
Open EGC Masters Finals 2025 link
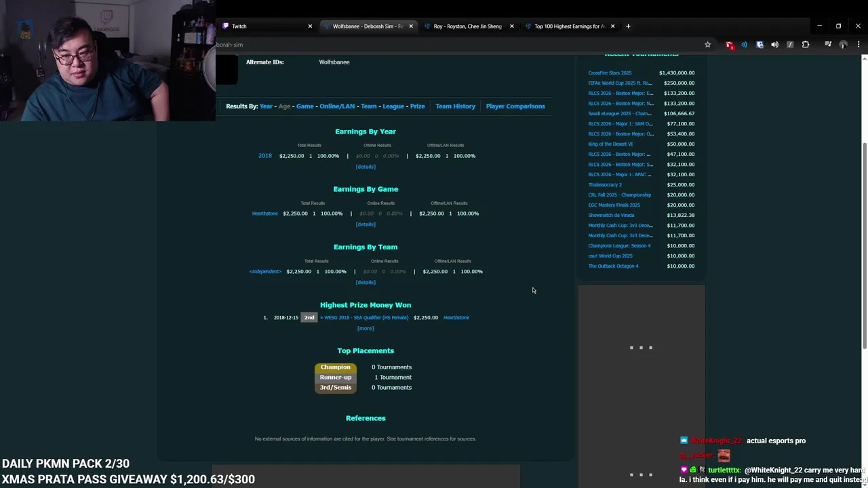(614, 205)
